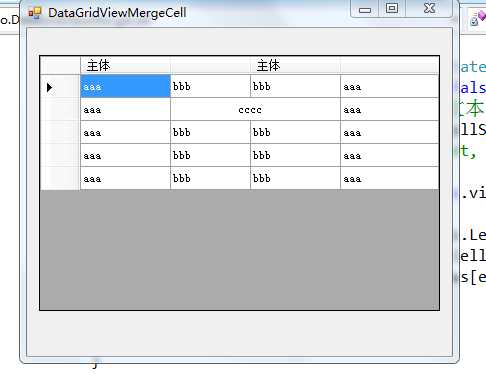
Task: Select third-row bbb cell in third column
Action: (295, 132)
